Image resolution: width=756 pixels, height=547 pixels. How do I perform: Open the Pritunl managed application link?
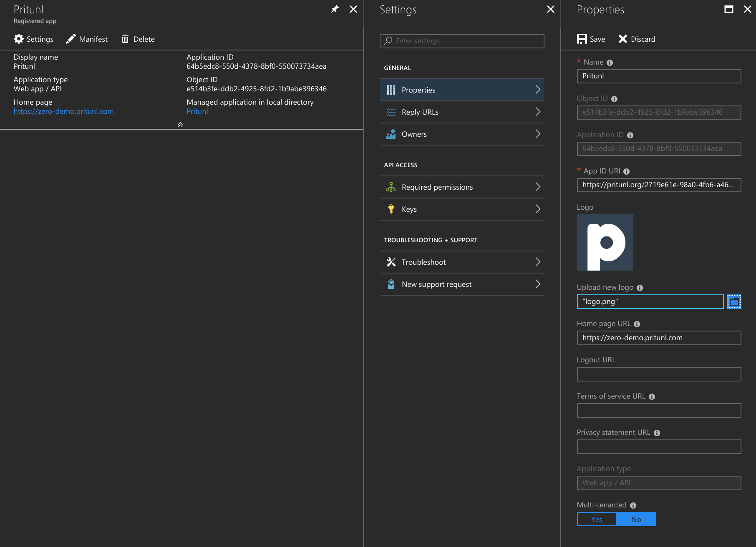click(197, 111)
